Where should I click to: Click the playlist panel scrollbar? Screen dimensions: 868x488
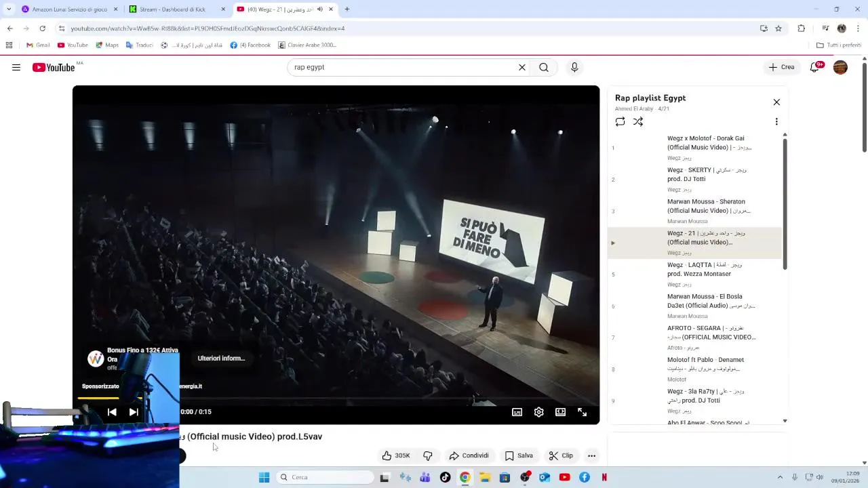785,203
